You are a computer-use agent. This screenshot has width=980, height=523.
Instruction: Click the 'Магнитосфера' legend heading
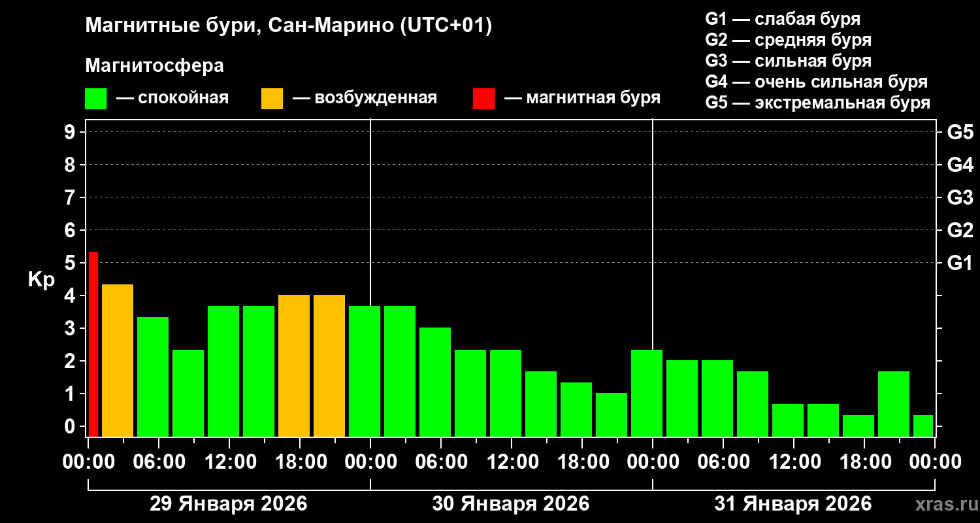click(x=154, y=66)
